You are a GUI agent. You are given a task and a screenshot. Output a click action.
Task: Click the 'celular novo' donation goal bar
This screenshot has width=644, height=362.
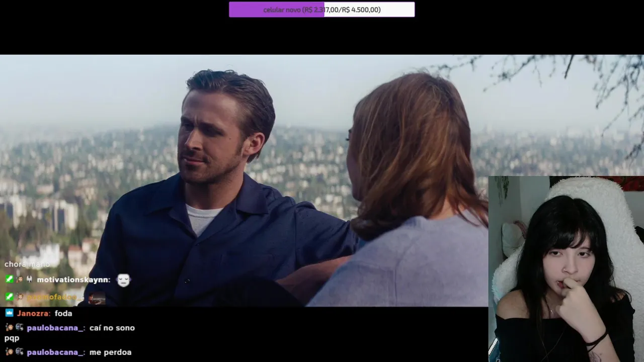[x=321, y=10]
